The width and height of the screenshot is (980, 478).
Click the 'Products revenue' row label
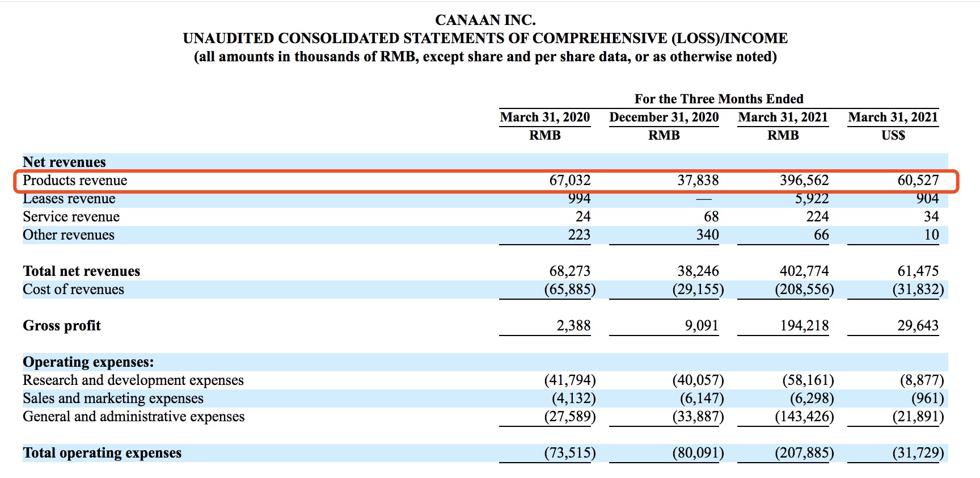pyautogui.click(x=75, y=181)
